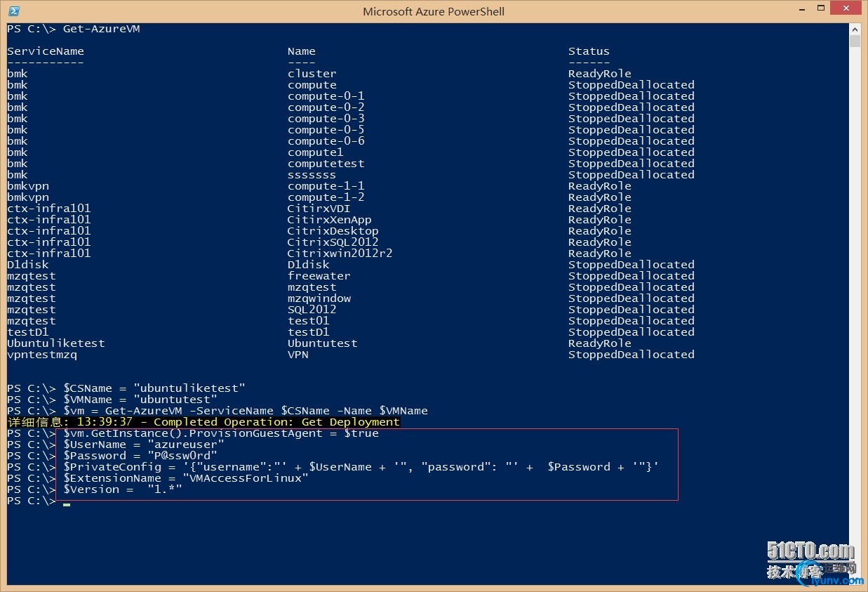Click the service name of the CitirxVDI row

pos(49,209)
